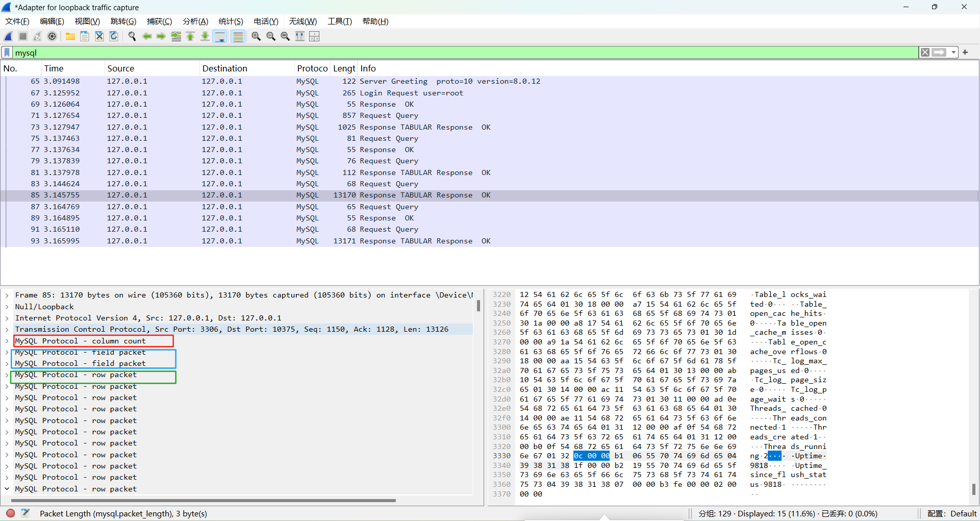
Task: Click the 配置: Default profile selector
Action: pyautogui.click(x=951, y=513)
